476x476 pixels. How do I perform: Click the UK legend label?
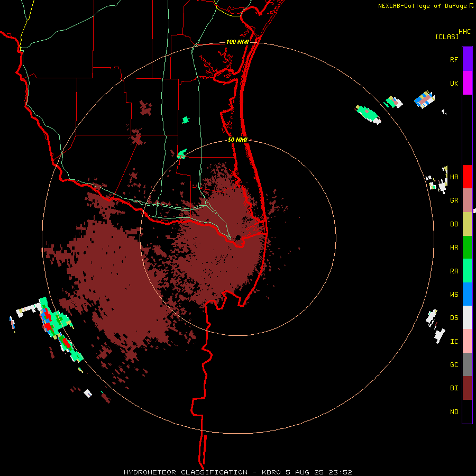pos(454,84)
